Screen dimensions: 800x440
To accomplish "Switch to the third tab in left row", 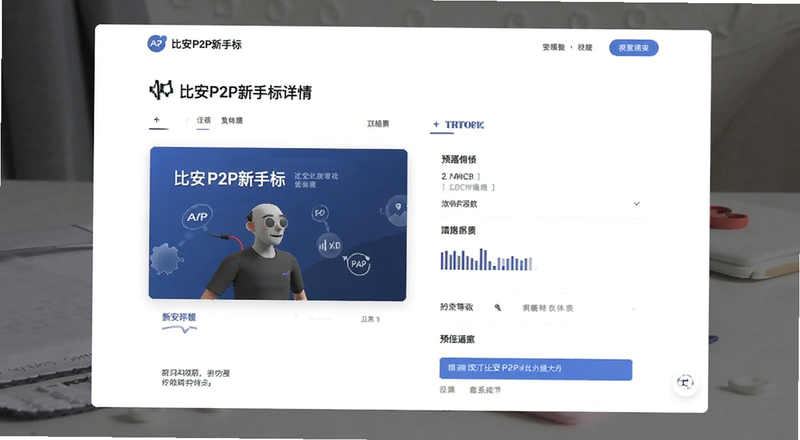I will (232, 120).
